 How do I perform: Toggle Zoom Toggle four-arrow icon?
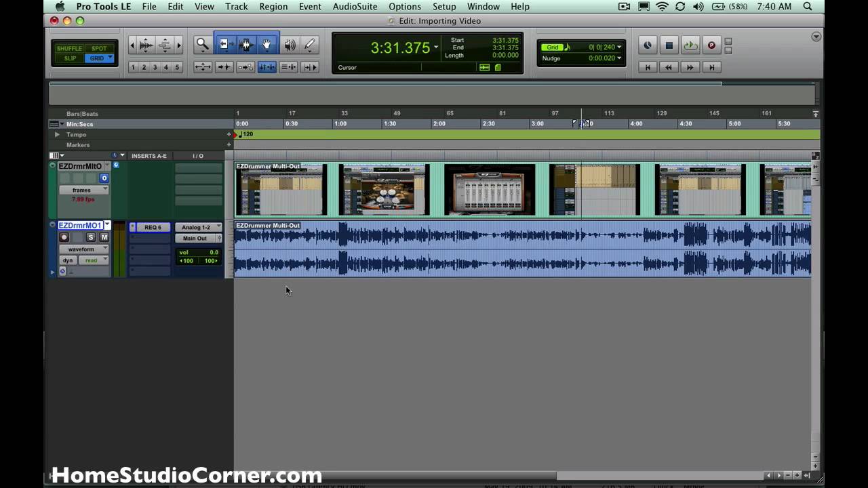point(202,67)
